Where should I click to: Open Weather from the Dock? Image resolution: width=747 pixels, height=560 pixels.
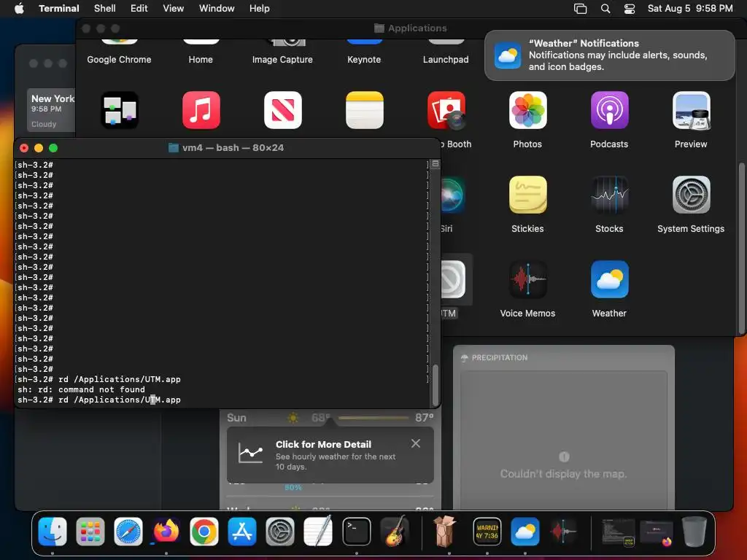(x=525, y=532)
